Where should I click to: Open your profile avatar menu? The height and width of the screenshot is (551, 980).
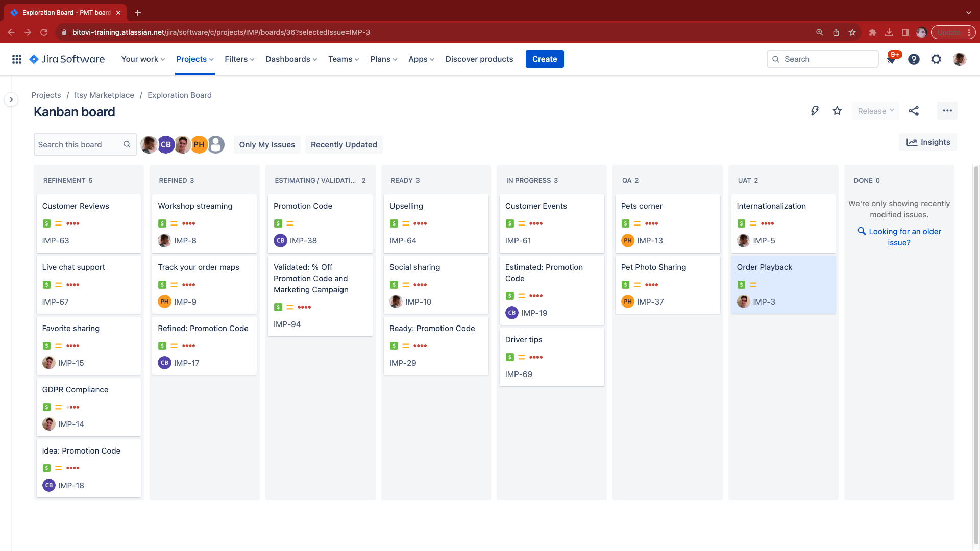[x=959, y=59]
